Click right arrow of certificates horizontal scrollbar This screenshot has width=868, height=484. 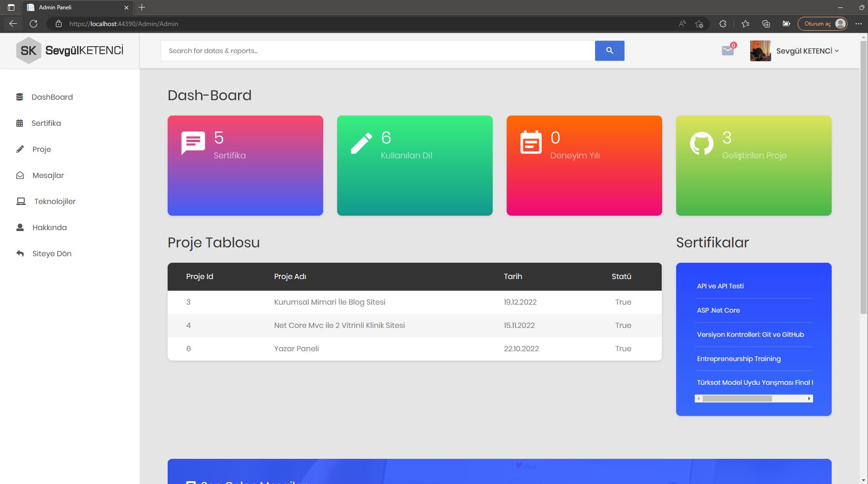(809, 398)
